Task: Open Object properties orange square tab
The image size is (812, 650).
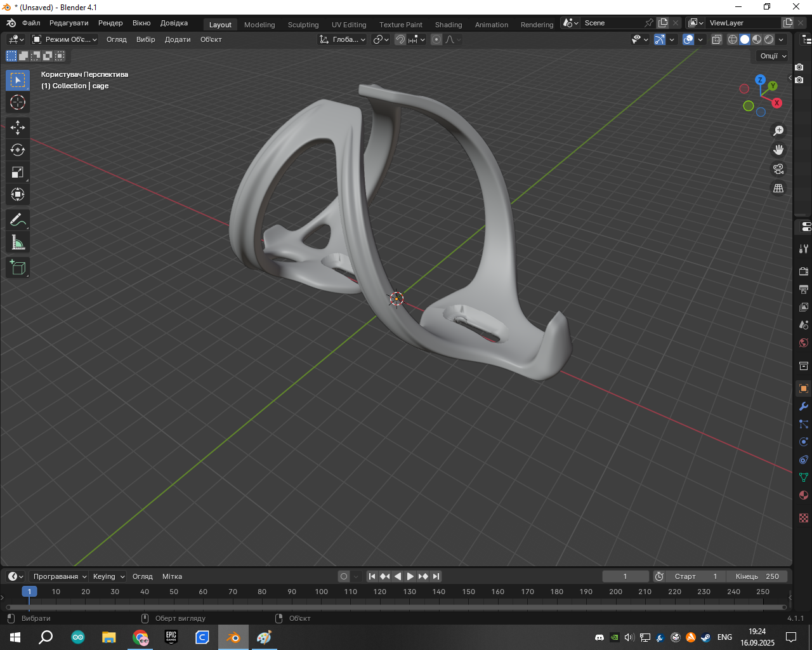Action: point(804,388)
